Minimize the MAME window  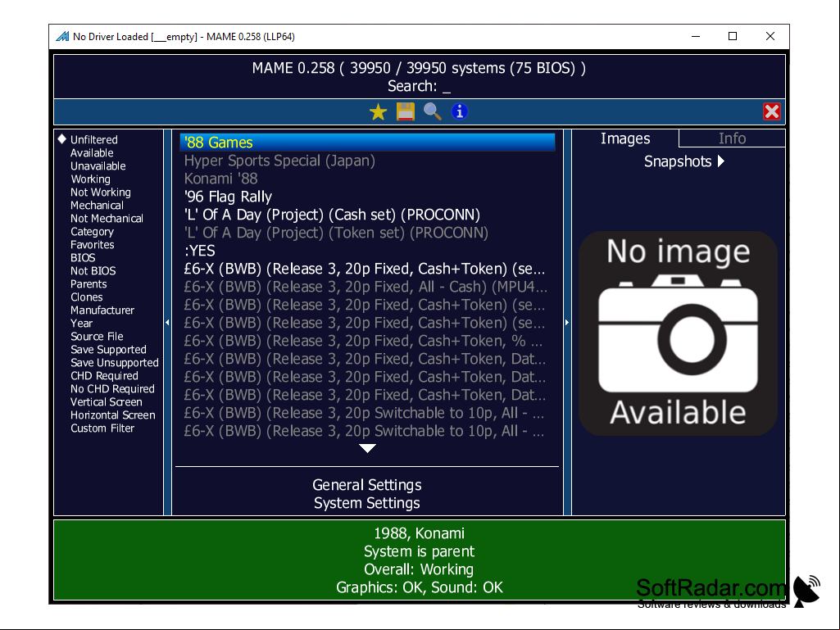[696, 36]
